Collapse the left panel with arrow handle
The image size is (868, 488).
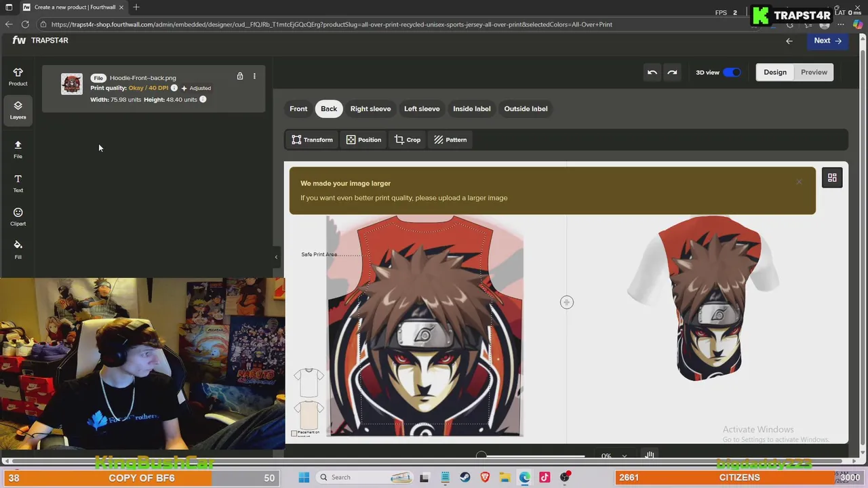(276, 257)
